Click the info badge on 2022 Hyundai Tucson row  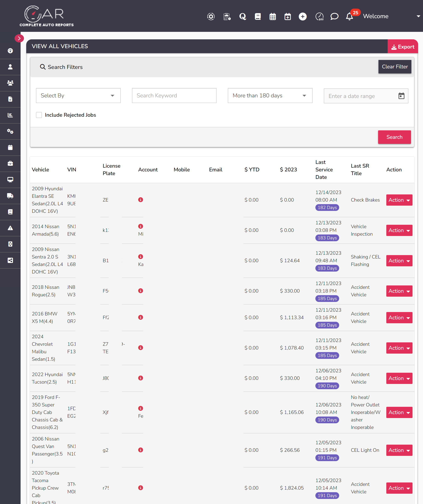(141, 378)
